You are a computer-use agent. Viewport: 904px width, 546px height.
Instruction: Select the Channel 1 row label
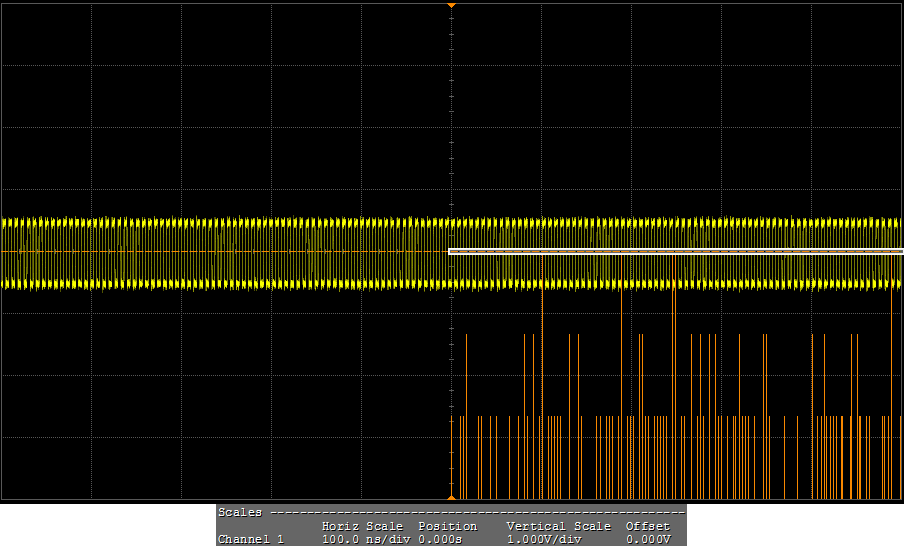coord(251,539)
